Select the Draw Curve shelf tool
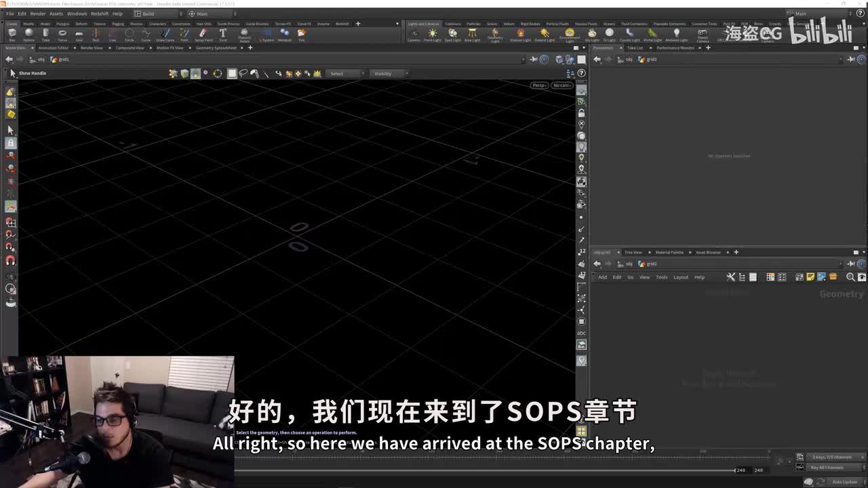Screen dimensions: 868x488 coord(165,34)
